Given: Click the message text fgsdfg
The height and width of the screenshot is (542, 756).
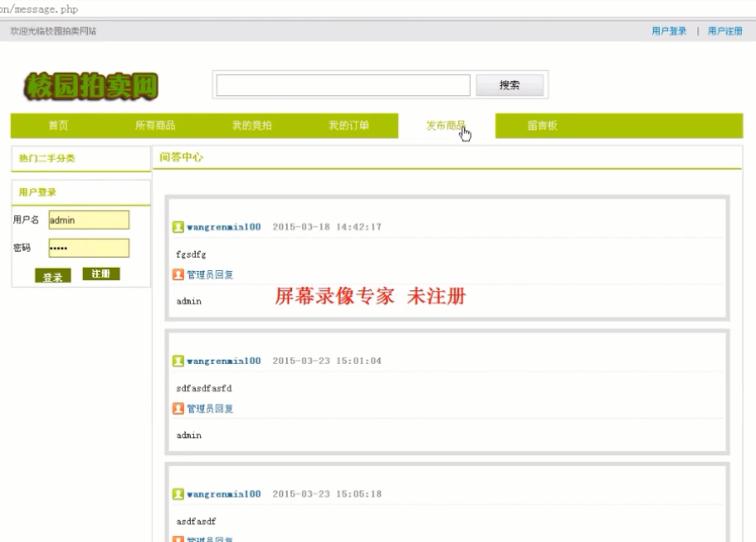Looking at the screenshot, I should pos(191,254).
